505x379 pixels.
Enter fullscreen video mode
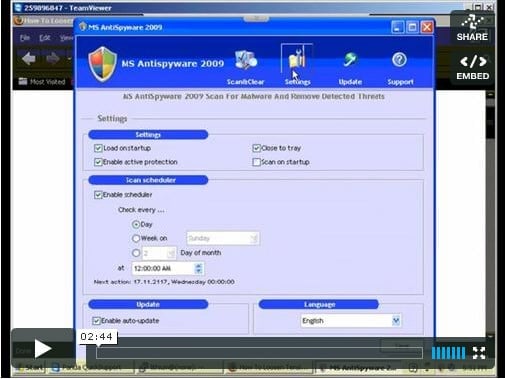pos(479,353)
